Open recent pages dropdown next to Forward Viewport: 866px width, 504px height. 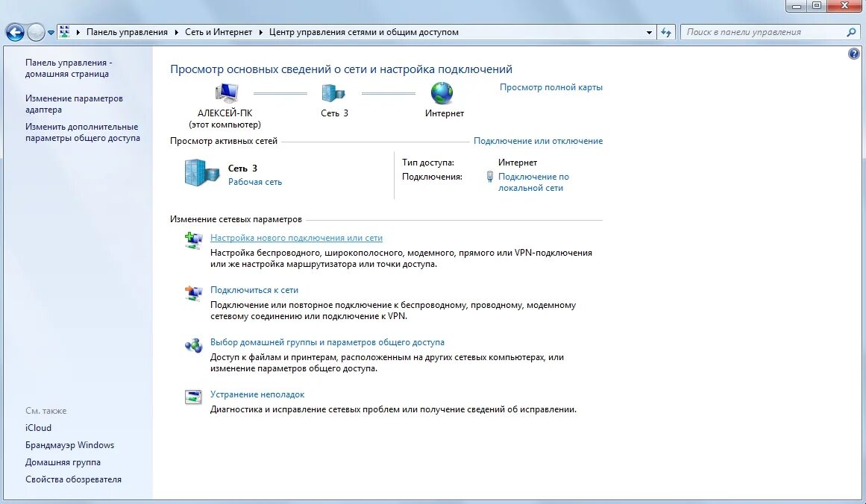point(51,33)
